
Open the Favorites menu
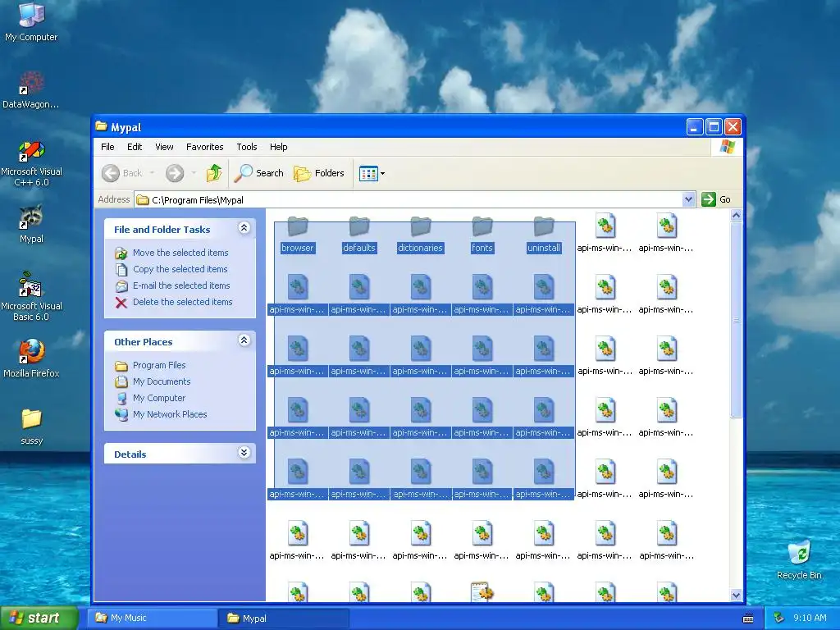click(x=204, y=147)
